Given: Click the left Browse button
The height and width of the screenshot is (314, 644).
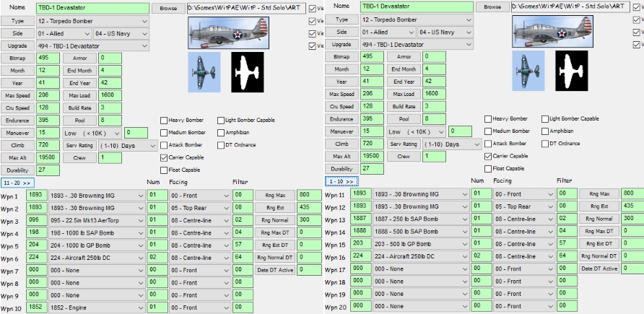Looking at the screenshot, I should point(168,8).
